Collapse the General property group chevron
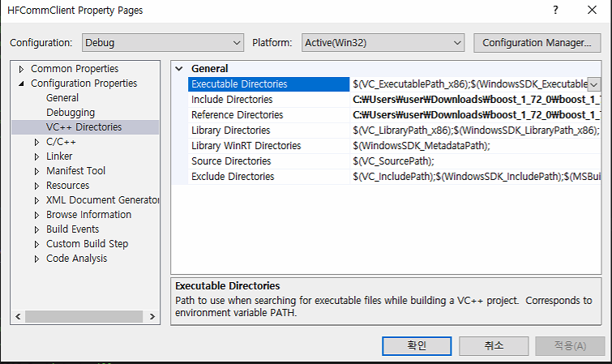 click(179, 69)
